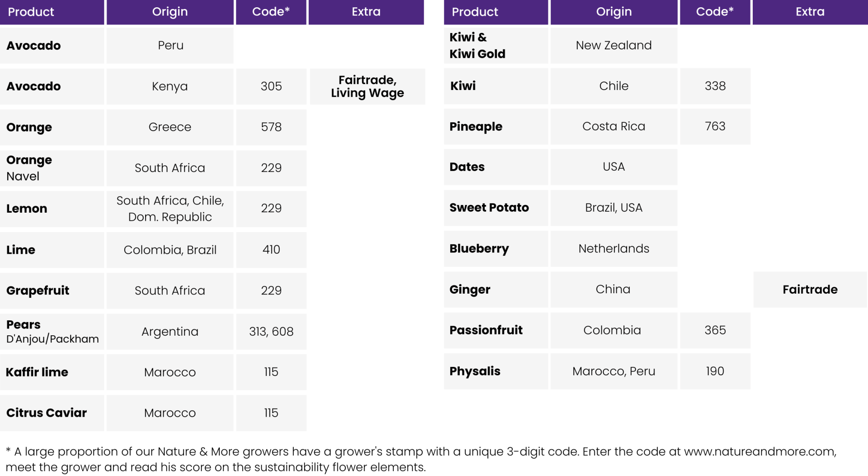The height and width of the screenshot is (476, 868).
Task: Select the Ginger Fairtrade extra cell
Action: click(x=810, y=290)
